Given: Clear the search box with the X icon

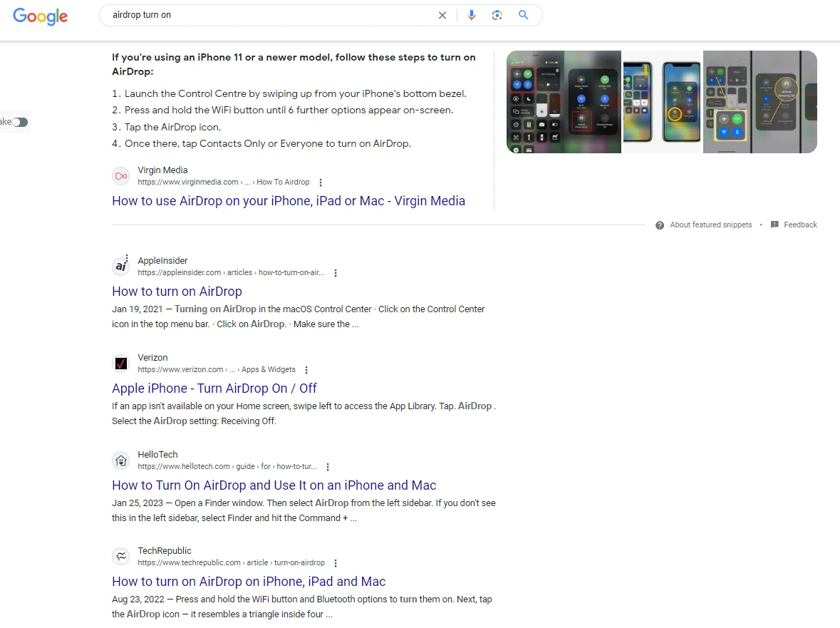Looking at the screenshot, I should tap(442, 16).
